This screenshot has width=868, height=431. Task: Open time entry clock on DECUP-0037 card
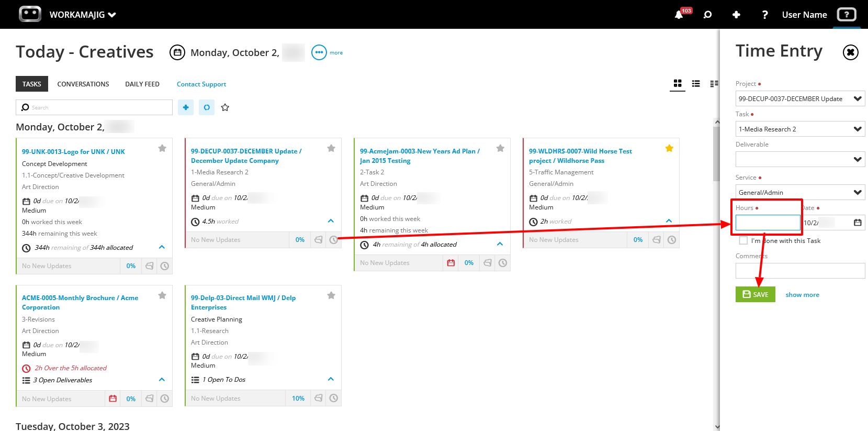click(x=334, y=240)
